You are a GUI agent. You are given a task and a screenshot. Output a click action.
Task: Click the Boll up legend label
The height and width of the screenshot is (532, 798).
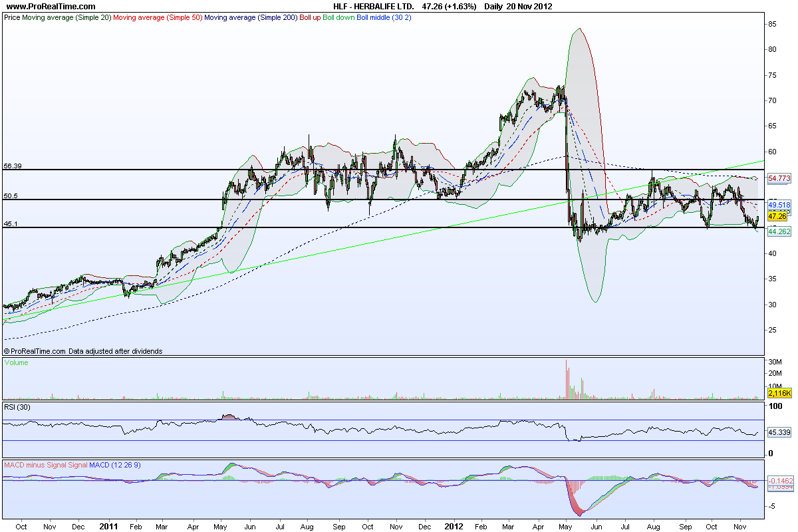click(311, 18)
